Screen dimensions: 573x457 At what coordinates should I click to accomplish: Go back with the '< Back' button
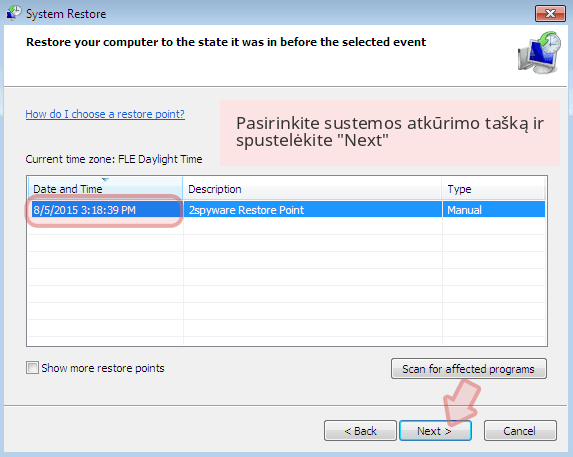click(x=360, y=431)
